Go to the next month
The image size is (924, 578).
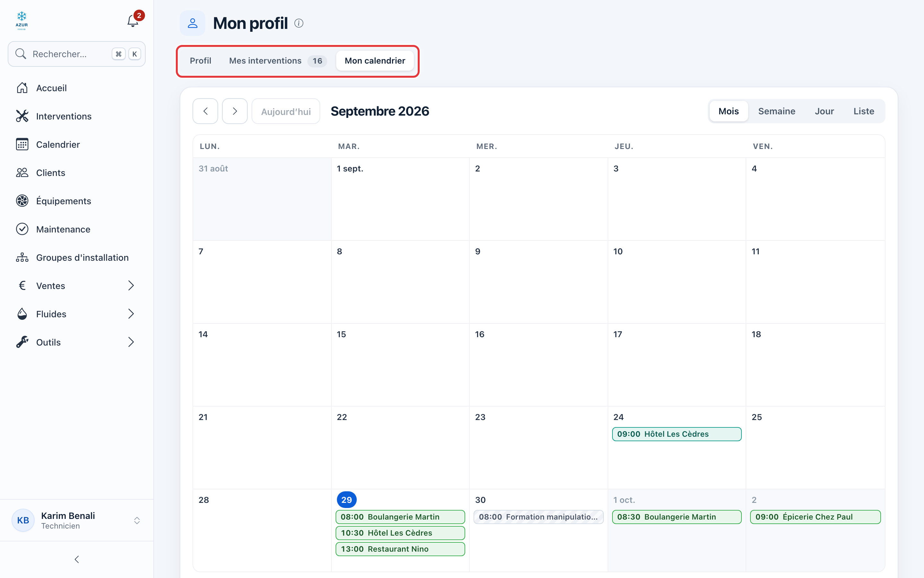pos(235,111)
